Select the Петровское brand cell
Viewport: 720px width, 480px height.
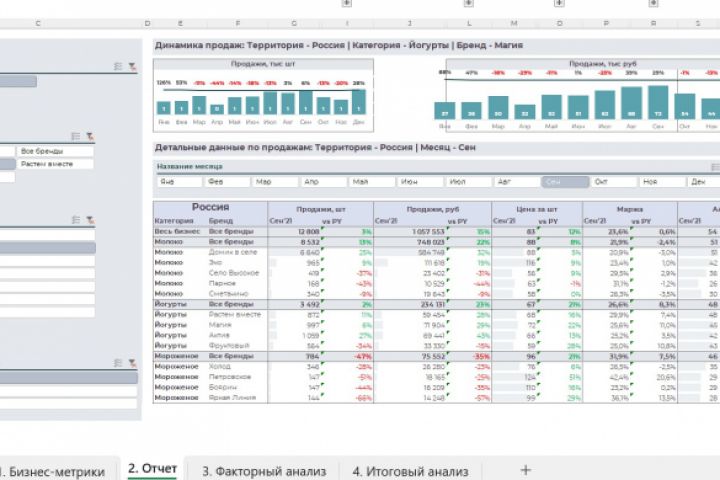click(230, 377)
